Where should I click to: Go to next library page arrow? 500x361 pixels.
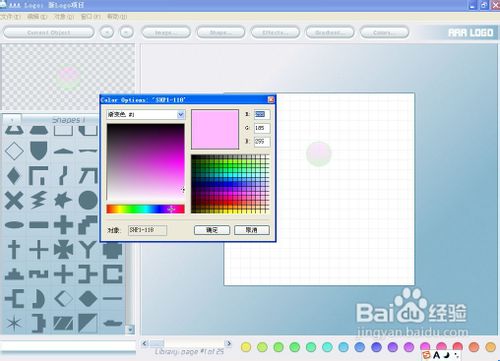[228, 343]
